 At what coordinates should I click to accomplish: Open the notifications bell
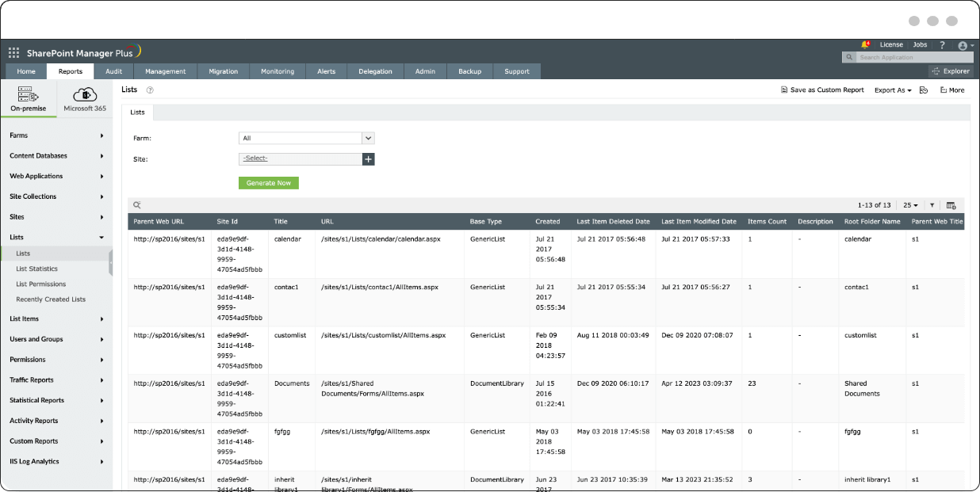[x=865, y=45]
